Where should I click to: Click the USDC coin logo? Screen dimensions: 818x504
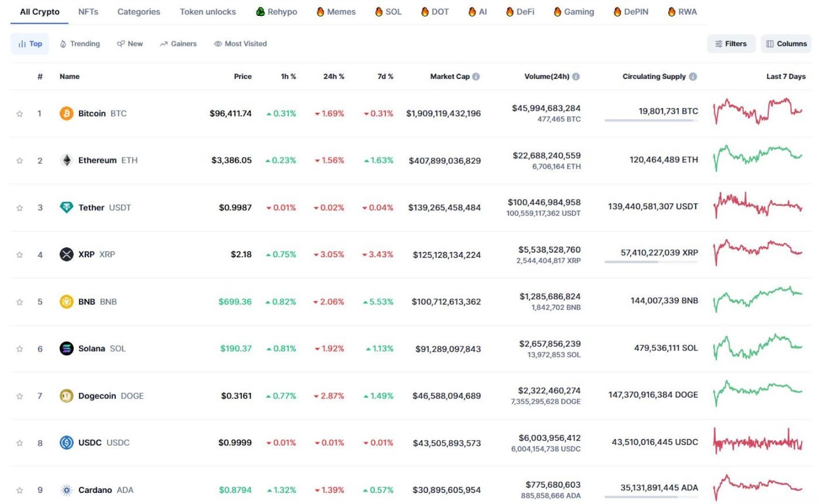tap(66, 442)
